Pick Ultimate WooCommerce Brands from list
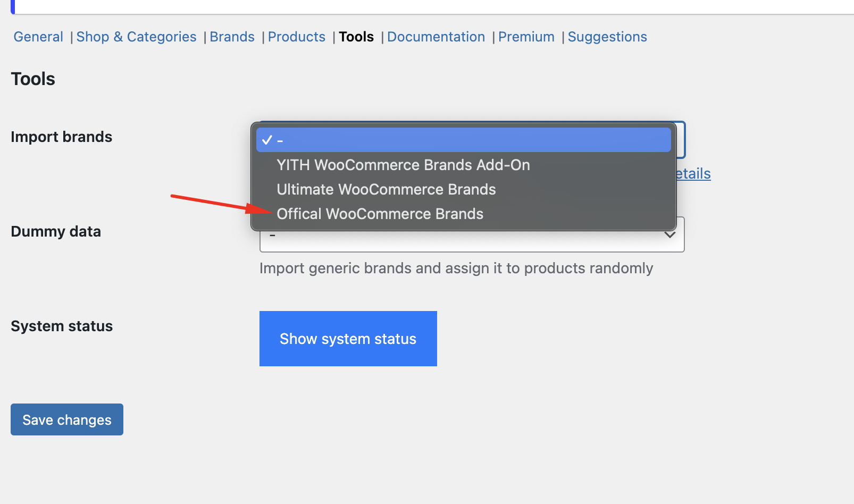 386,189
